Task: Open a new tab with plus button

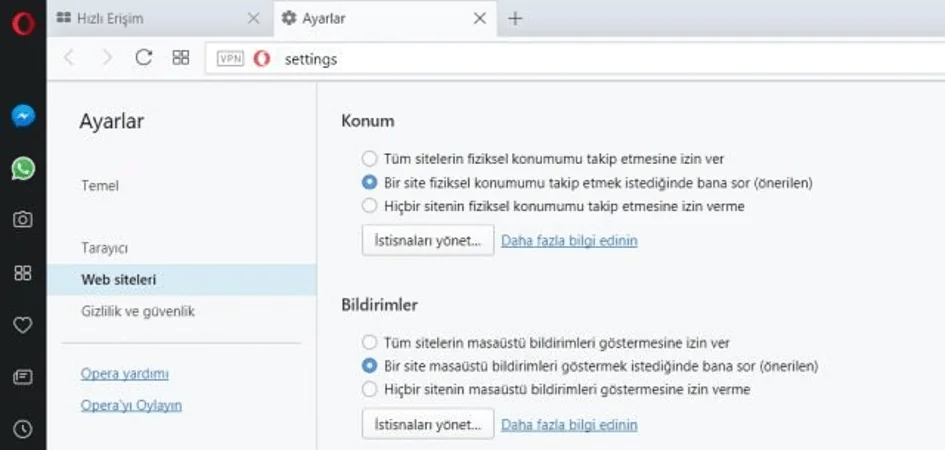Action: (515, 18)
